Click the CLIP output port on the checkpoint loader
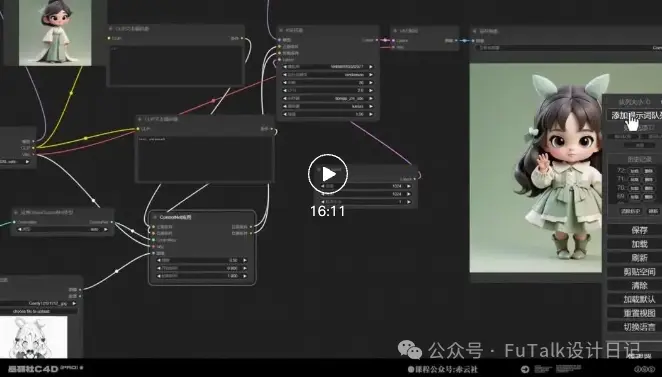662x377 pixels. (33, 148)
